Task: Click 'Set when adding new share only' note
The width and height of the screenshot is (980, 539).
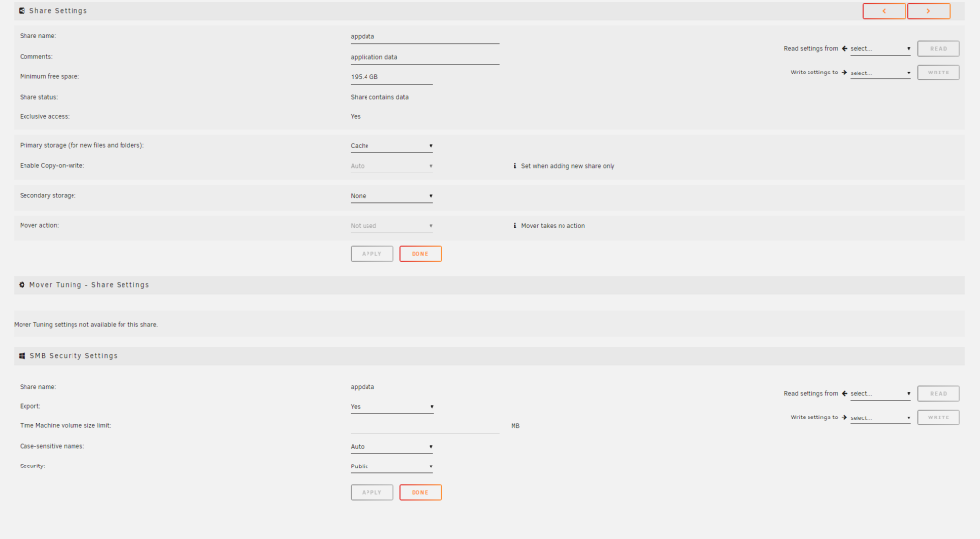Action: (567, 166)
